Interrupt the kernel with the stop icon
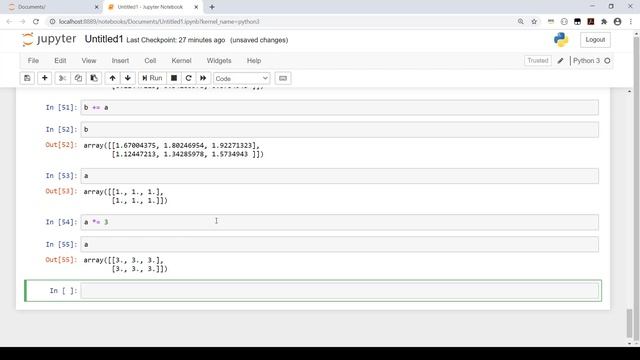640x360 pixels. tap(174, 78)
